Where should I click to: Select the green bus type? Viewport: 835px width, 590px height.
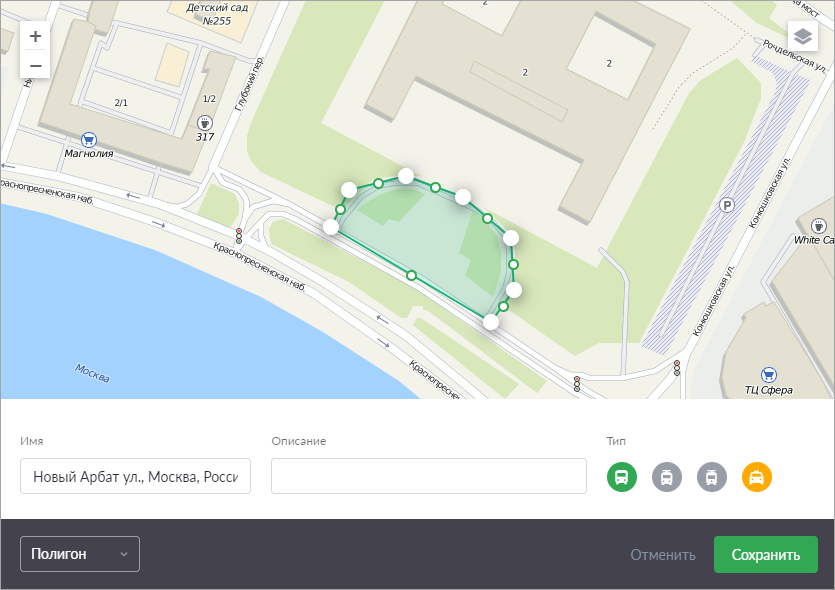point(621,477)
